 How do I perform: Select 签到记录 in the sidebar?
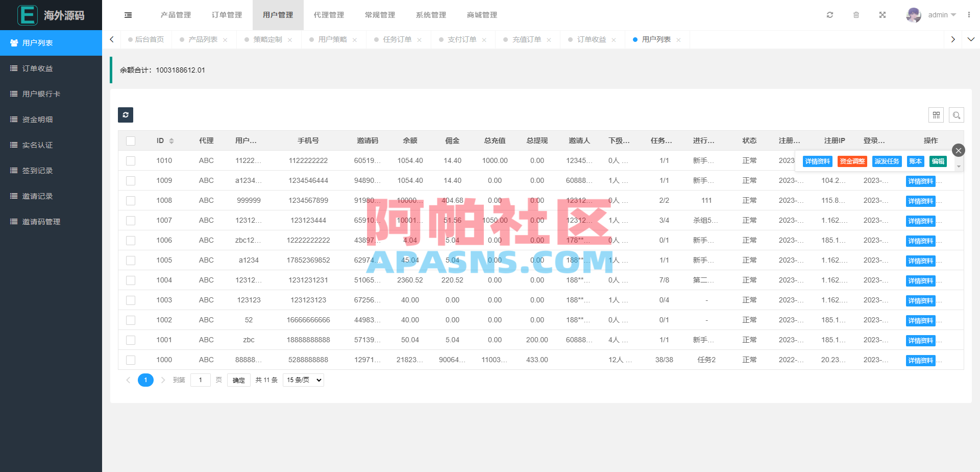pos(38,170)
